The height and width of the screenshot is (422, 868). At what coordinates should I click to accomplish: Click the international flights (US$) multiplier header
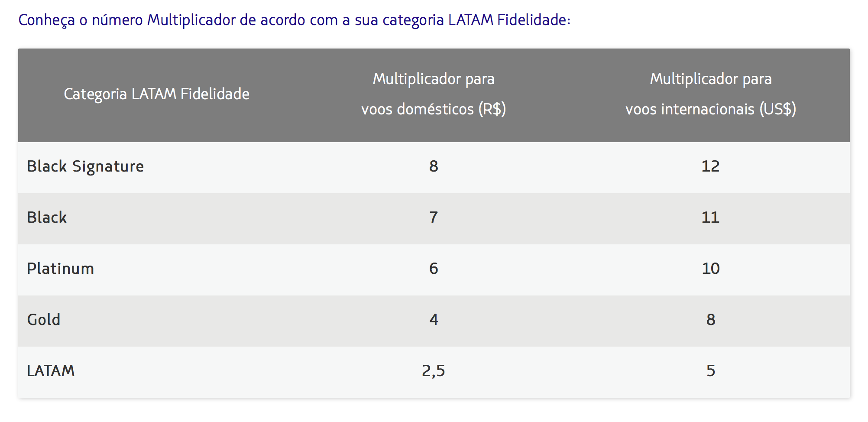pyautogui.click(x=710, y=94)
